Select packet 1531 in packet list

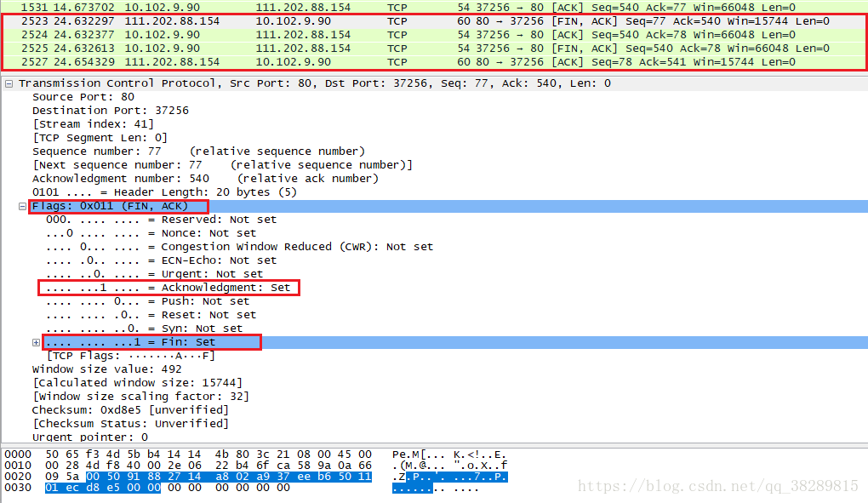click(x=434, y=7)
